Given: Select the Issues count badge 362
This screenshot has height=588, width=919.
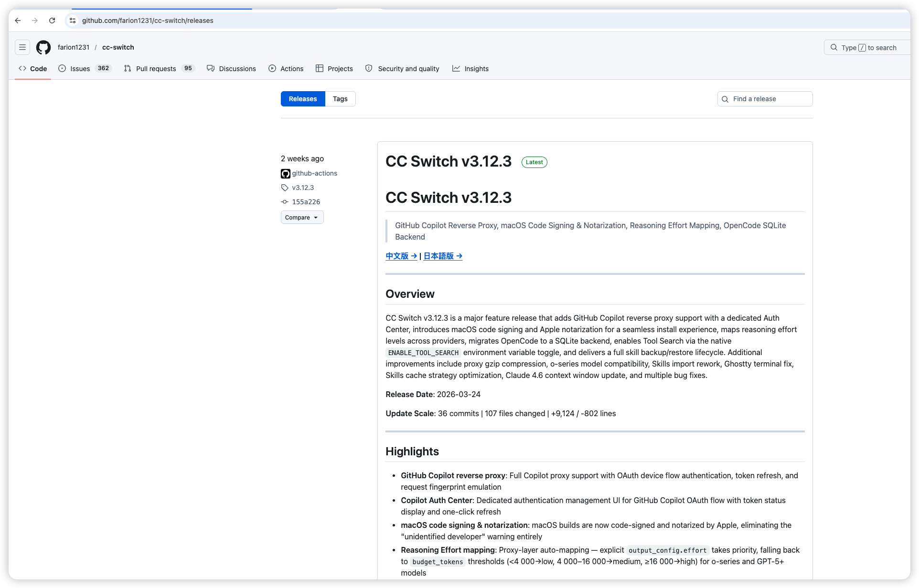Looking at the screenshot, I should pos(103,68).
